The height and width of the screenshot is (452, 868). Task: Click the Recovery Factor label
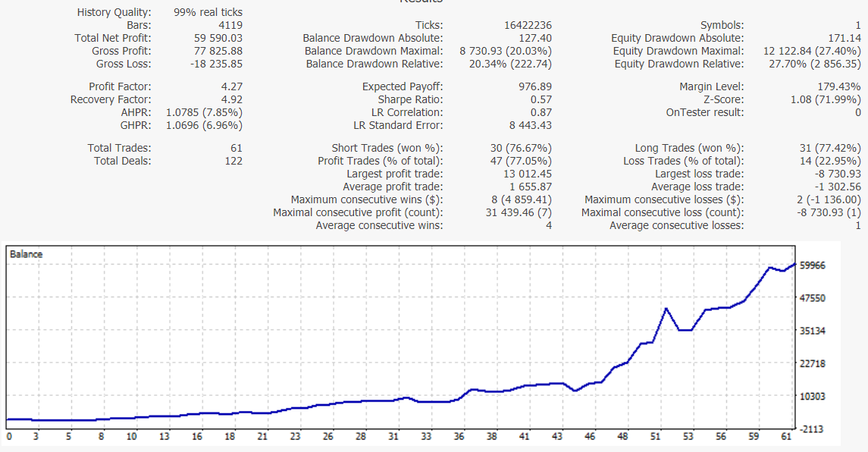coord(111,99)
